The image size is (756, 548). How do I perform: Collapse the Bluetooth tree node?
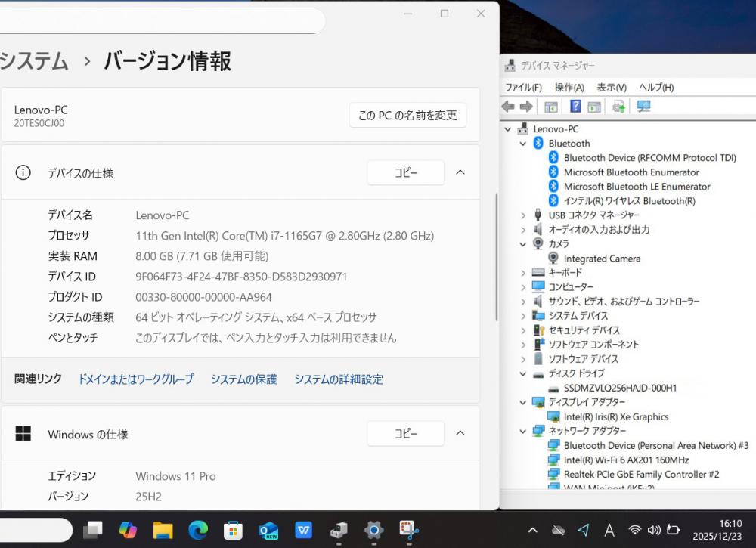[523, 144]
